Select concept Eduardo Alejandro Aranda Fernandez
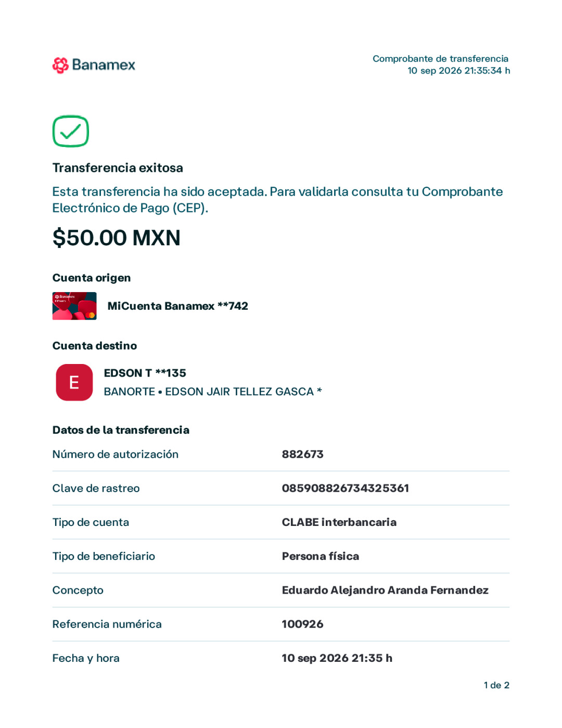 click(x=385, y=590)
